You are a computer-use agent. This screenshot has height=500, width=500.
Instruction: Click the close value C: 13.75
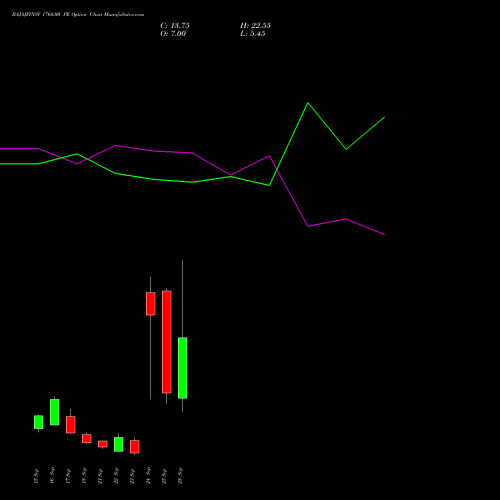coord(175,26)
